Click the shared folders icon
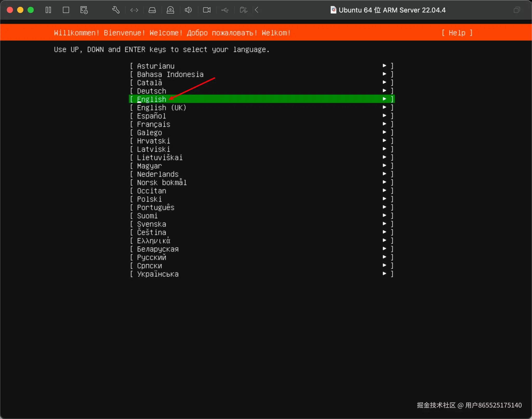Screen dimensions: 532x419 243,10
